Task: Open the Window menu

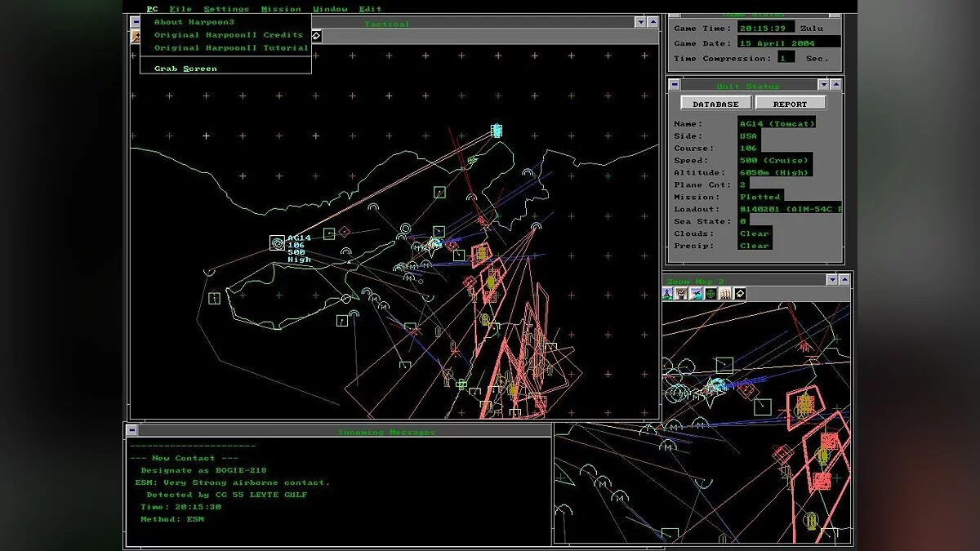Action: point(330,9)
